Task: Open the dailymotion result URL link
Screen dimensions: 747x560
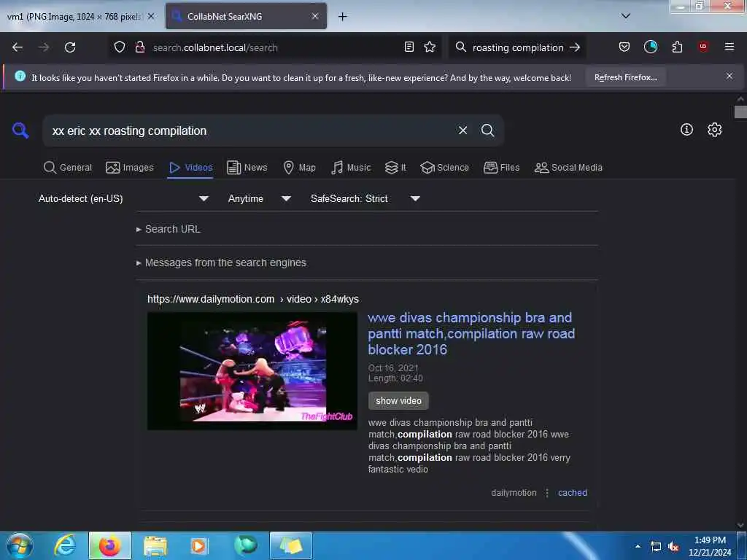Action: click(253, 299)
